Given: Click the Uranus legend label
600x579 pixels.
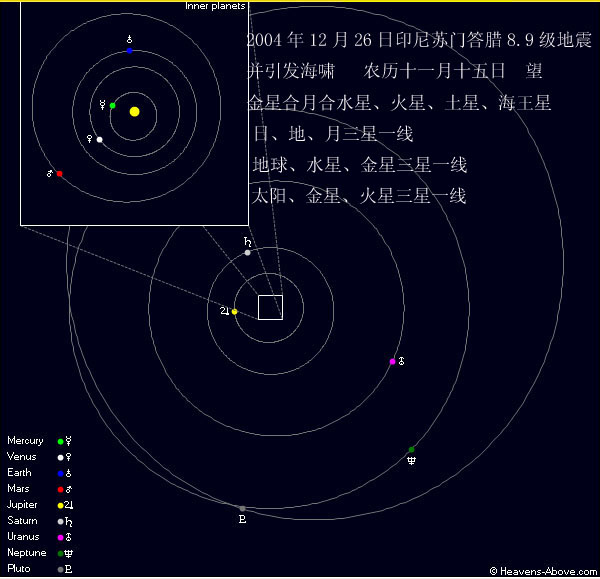Looking at the screenshot, I should (23, 537).
